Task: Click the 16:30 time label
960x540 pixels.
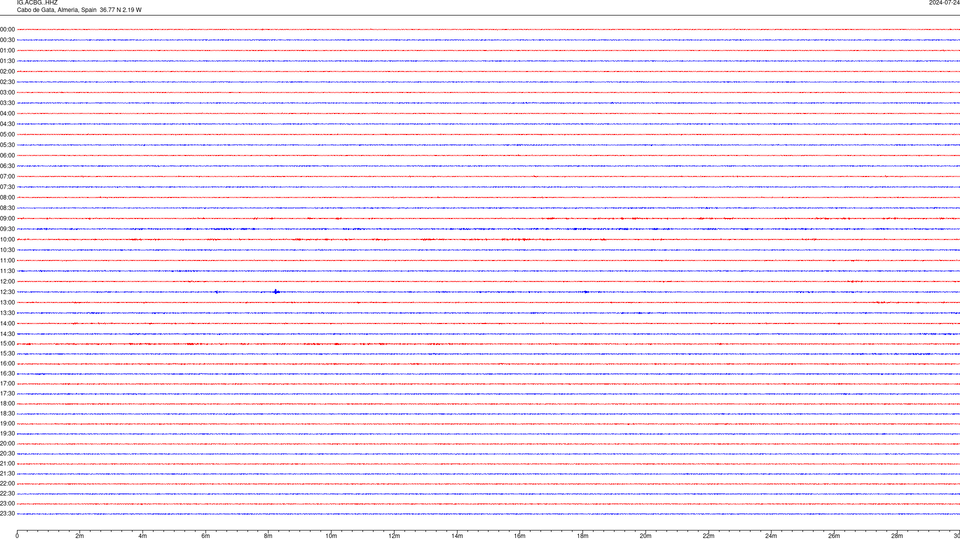Action: 7,373
